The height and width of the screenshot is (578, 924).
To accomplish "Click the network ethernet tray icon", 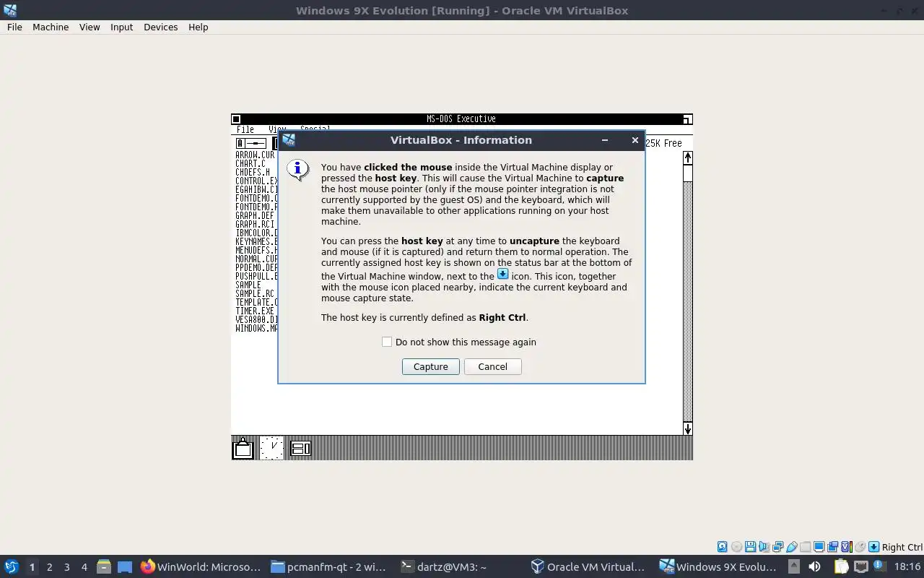I will pyautogui.click(x=860, y=566).
